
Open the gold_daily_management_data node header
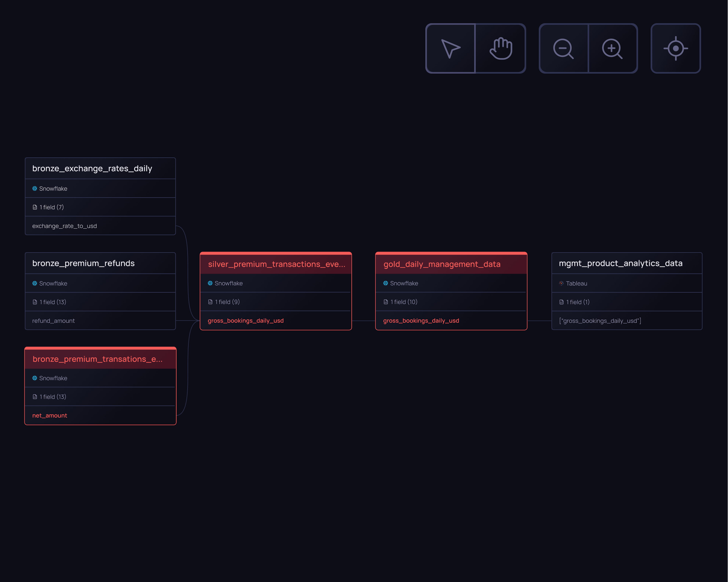pos(442,264)
